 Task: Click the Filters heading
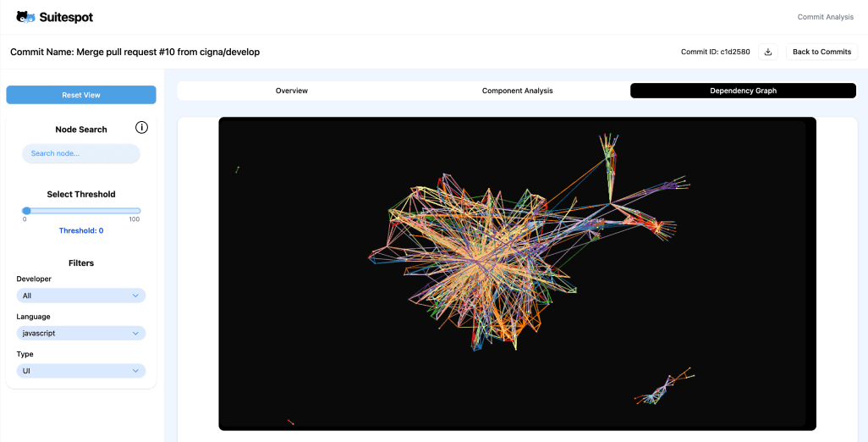(81, 263)
